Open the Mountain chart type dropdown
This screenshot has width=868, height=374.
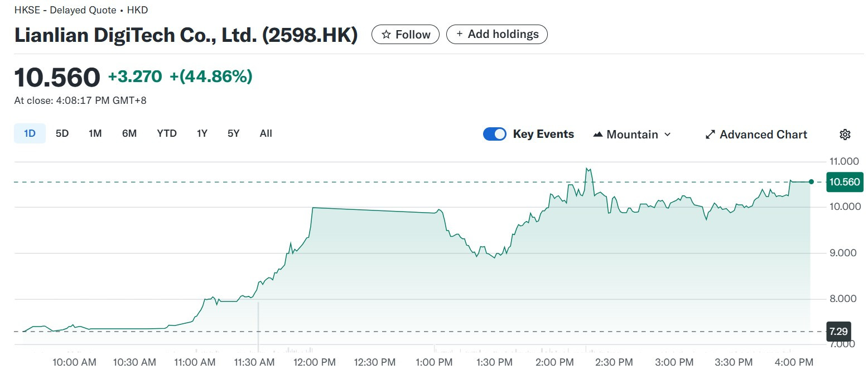point(632,135)
